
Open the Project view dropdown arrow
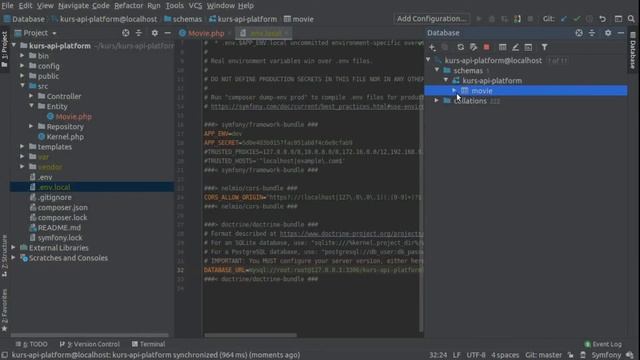click(54, 33)
